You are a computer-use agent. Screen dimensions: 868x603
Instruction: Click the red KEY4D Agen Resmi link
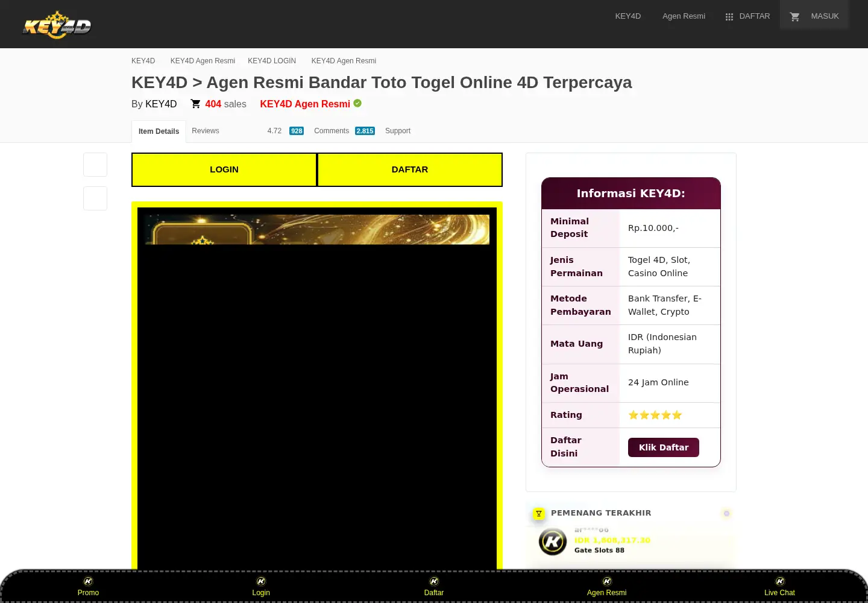click(305, 104)
